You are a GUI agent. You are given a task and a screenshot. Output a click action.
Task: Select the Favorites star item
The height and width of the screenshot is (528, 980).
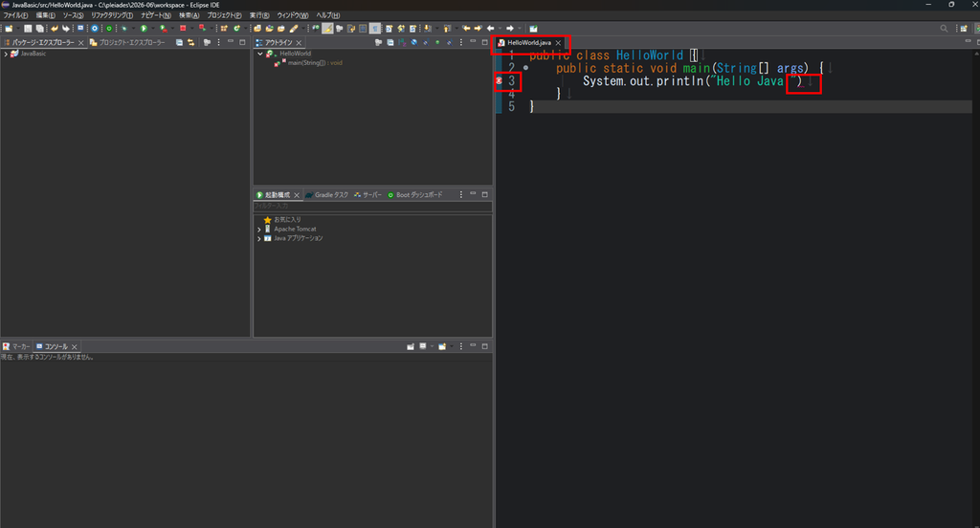pos(282,219)
